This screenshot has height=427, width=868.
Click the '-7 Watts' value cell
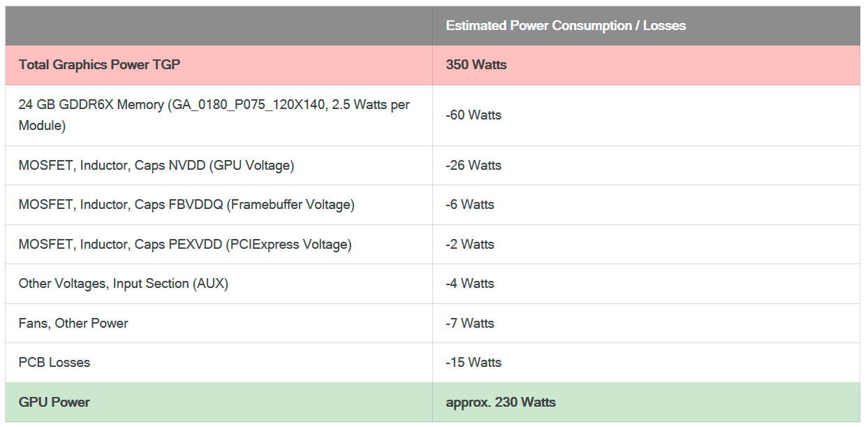470,324
